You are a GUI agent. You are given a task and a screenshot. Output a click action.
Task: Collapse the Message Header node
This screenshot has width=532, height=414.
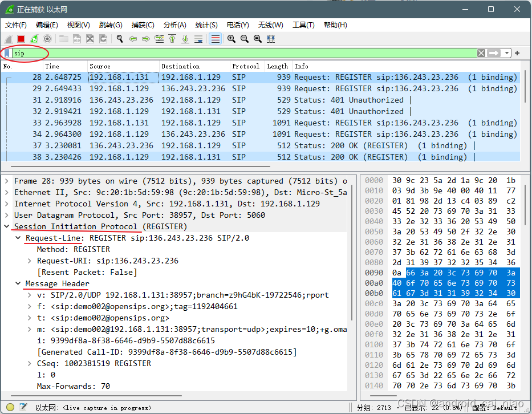point(18,283)
